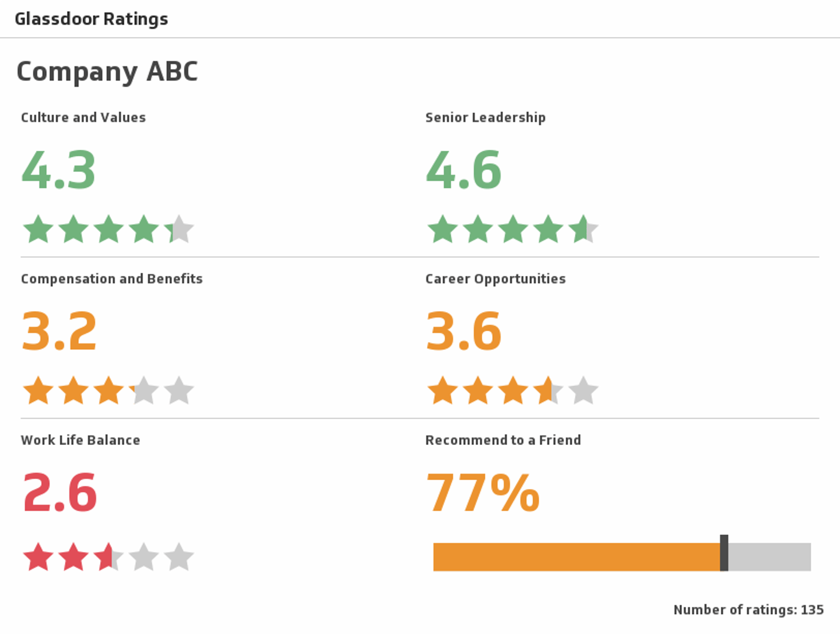The height and width of the screenshot is (634, 840).
Task: Click the Number of ratings: 135 text
Action: [748, 610]
